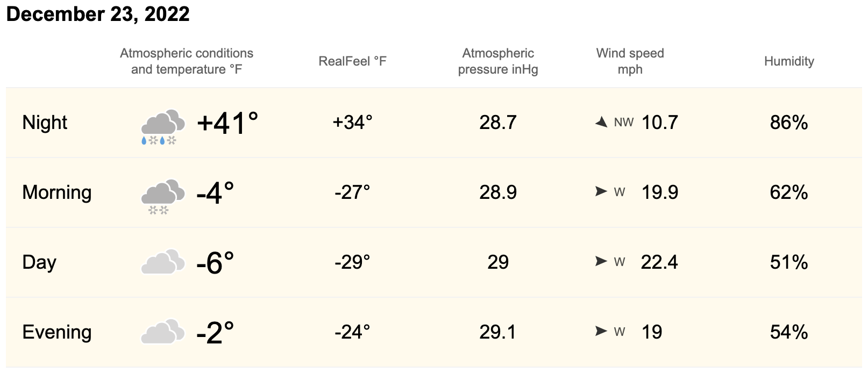Click the Wind speed mph column header
This screenshot has height=373, width=868.
(630, 61)
